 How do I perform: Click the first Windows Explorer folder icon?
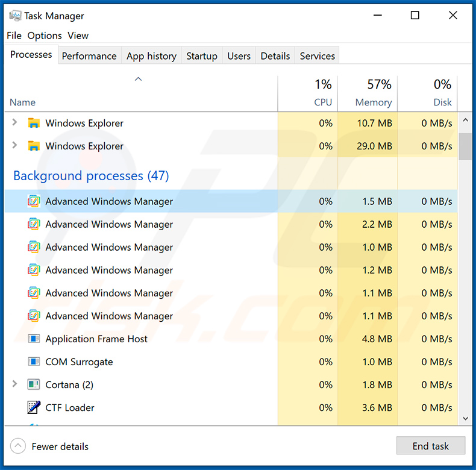34,123
